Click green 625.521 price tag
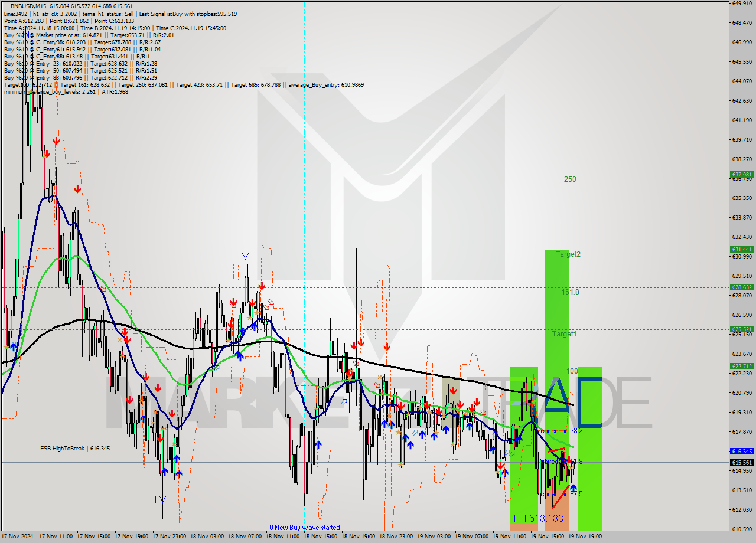 point(742,329)
